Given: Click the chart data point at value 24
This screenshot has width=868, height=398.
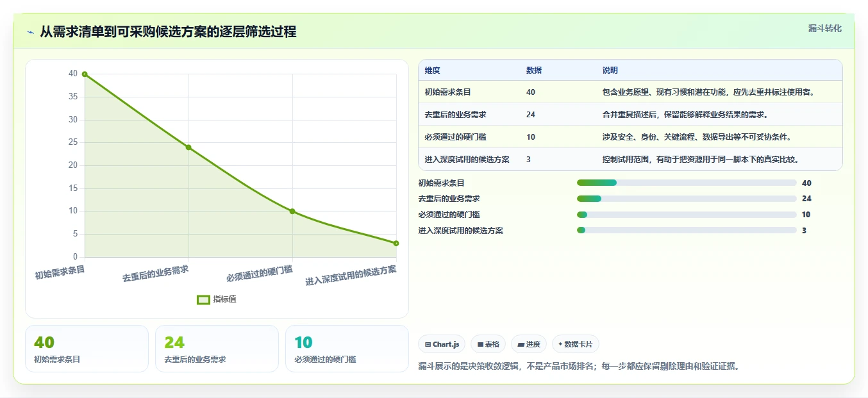Looking at the screenshot, I should (188, 147).
